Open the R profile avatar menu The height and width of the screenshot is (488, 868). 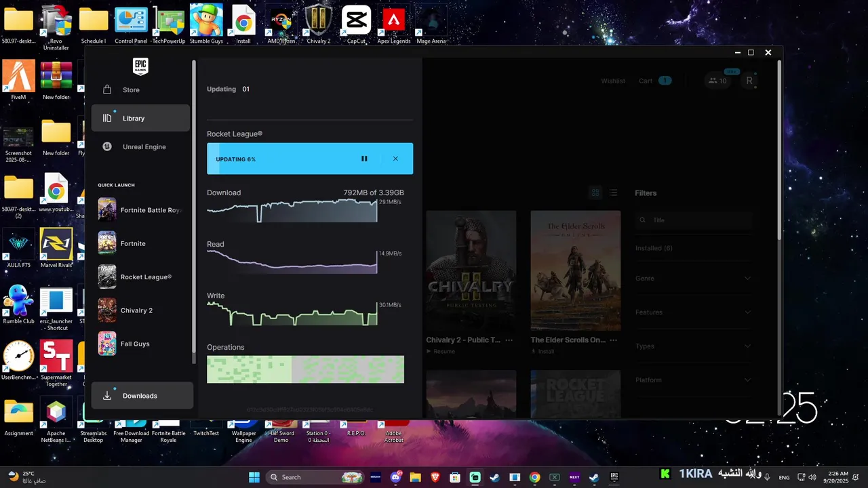749,81
